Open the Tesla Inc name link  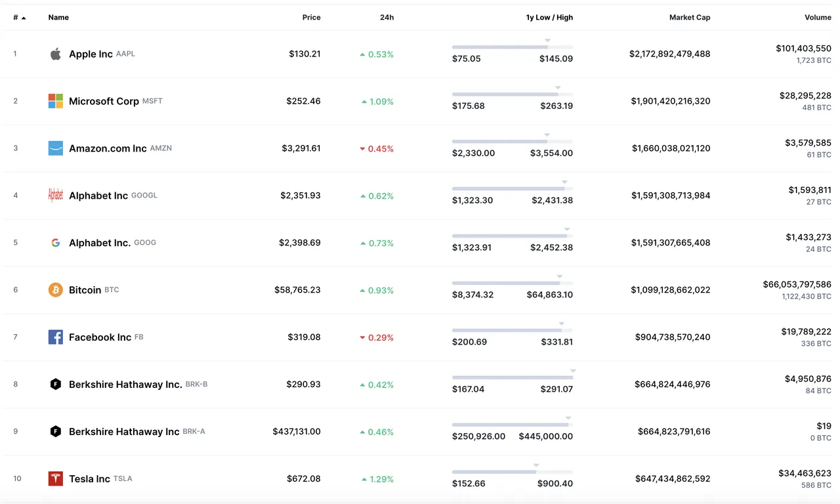pos(89,479)
